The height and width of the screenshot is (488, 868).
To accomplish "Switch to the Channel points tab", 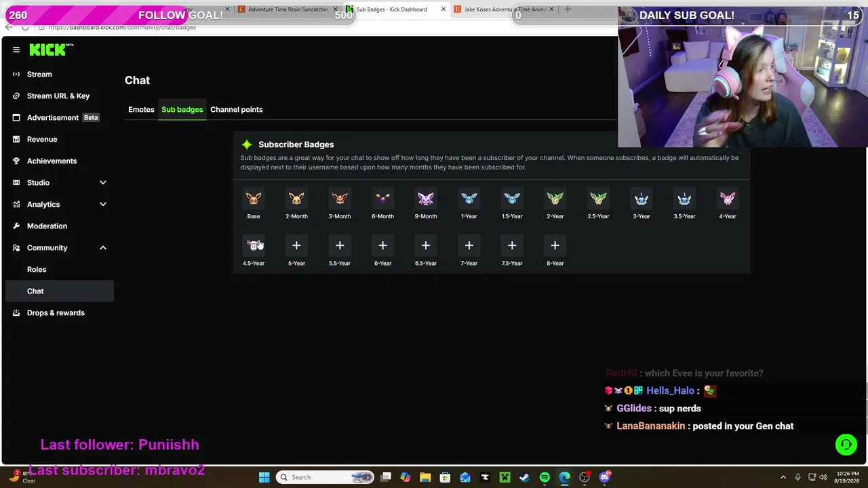I will click(x=236, y=109).
